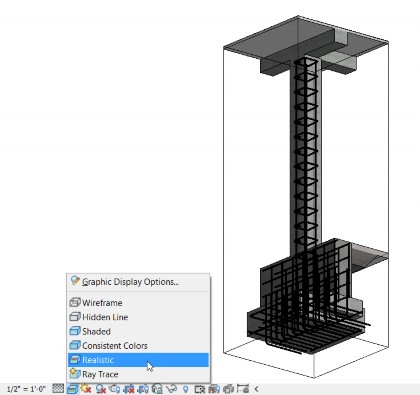The image size is (420, 395).
Task: Click Temporary Hide/Isolate glasses icon
Action: [171, 389]
